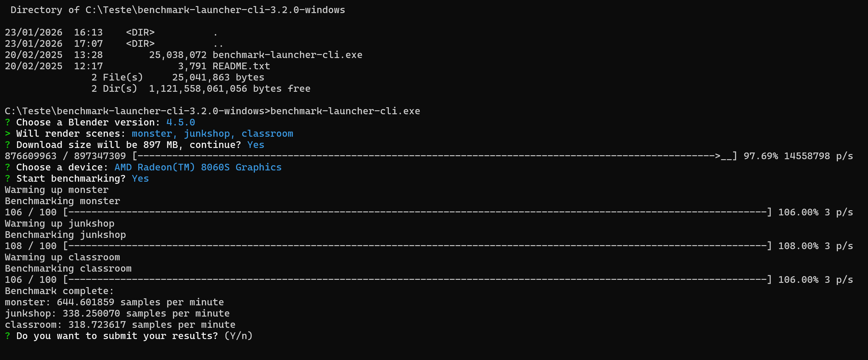Click the (Y/n) submit results prompt

(x=238, y=336)
